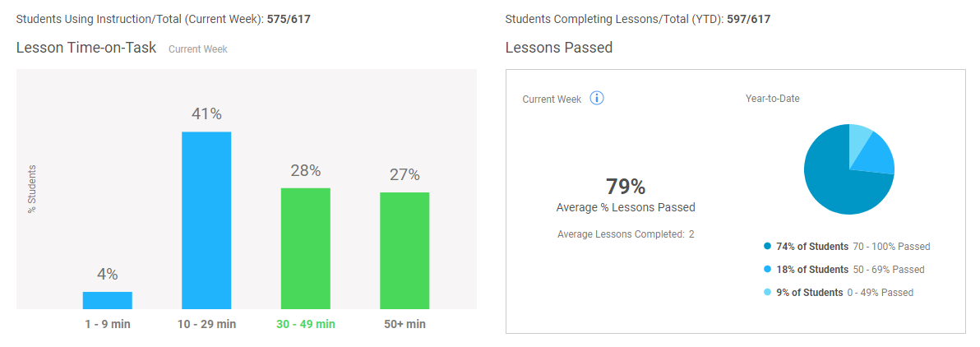The image size is (980, 347).
Task: Select the 50+ min axis label
Action: (x=404, y=325)
